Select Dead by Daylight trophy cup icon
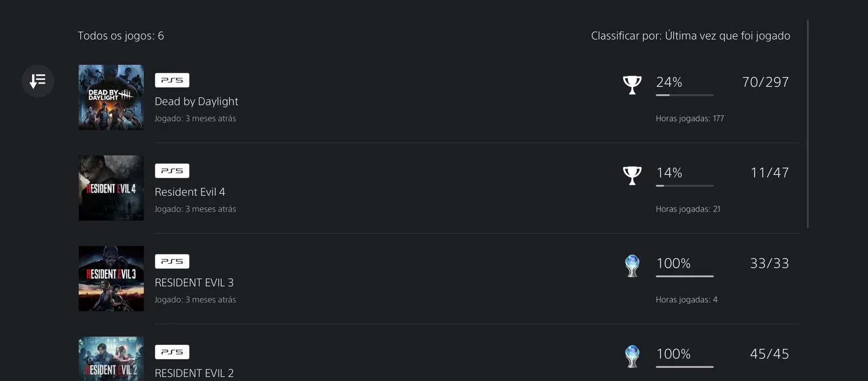The height and width of the screenshot is (381, 868). (632, 85)
